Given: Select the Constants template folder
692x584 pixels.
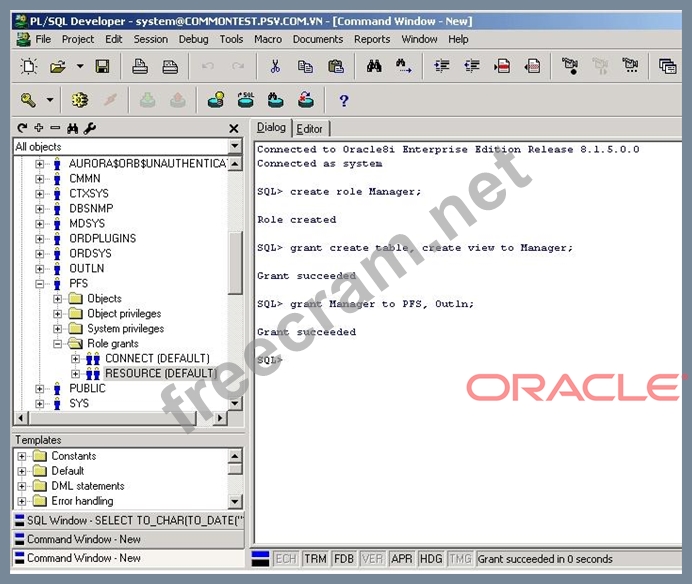Looking at the screenshot, I should click(73, 456).
